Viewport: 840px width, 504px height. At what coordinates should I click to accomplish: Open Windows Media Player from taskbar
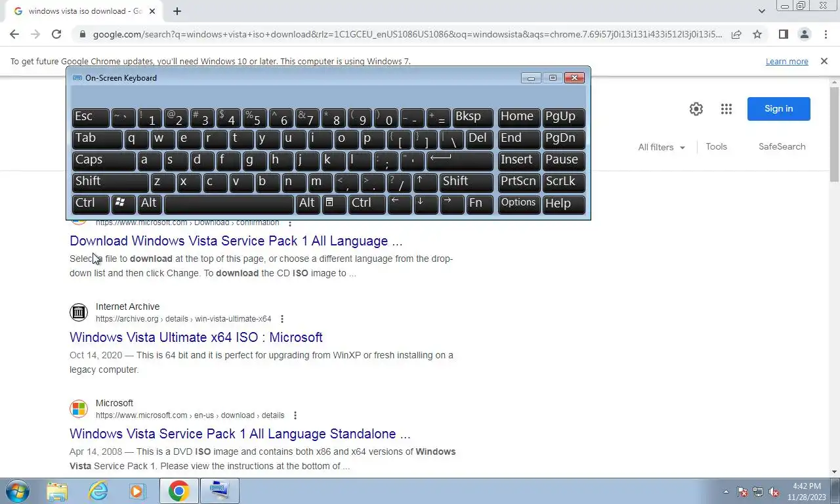click(x=137, y=491)
